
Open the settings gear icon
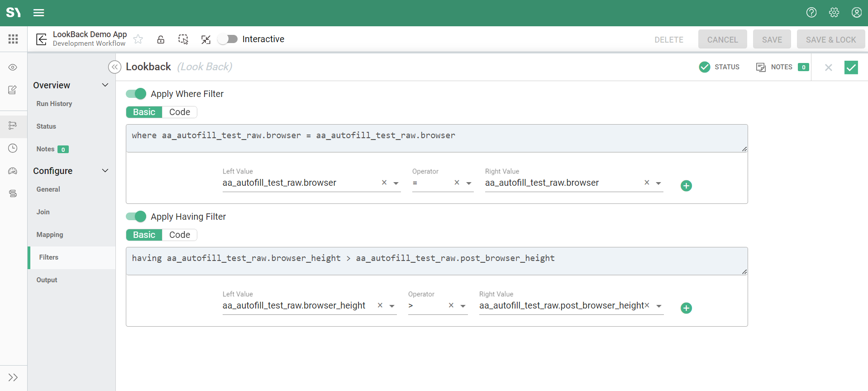click(x=834, y=13)
